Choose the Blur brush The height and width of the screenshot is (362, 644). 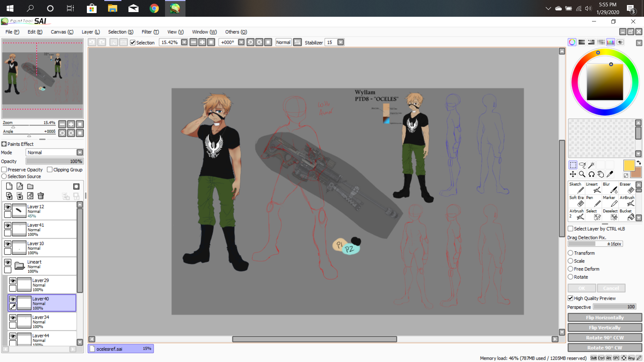point(610,188)
